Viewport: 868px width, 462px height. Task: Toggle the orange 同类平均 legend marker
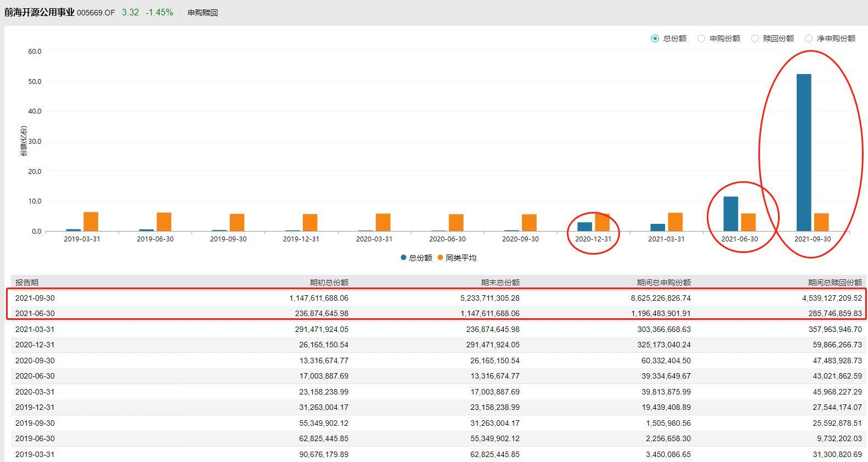[x=441, y=258]
